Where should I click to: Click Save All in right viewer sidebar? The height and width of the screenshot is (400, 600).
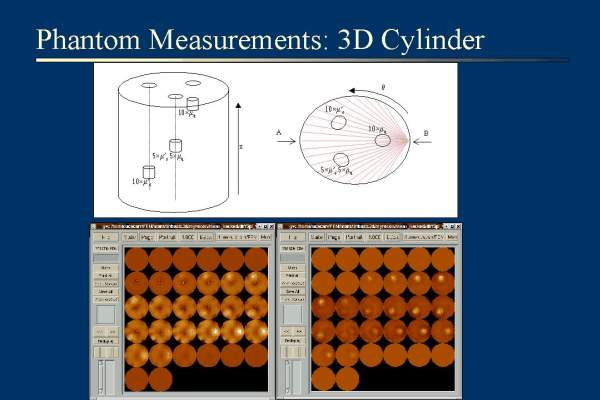pos(293,291)
